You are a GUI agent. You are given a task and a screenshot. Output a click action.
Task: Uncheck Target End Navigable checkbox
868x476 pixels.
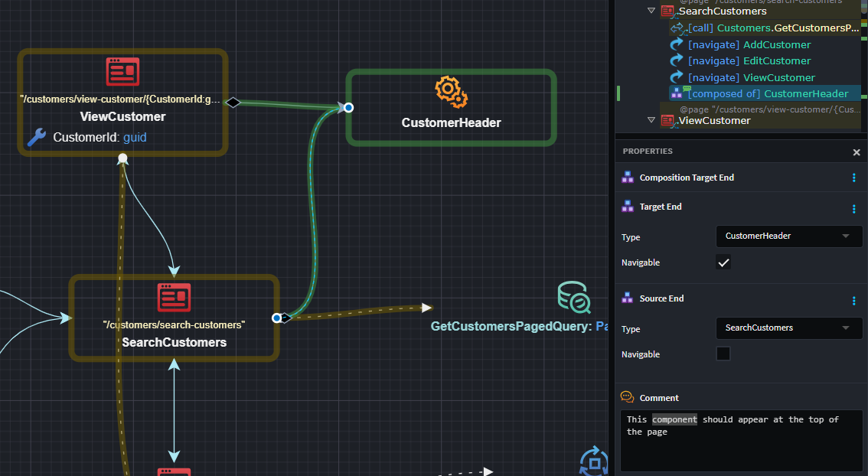723,262
